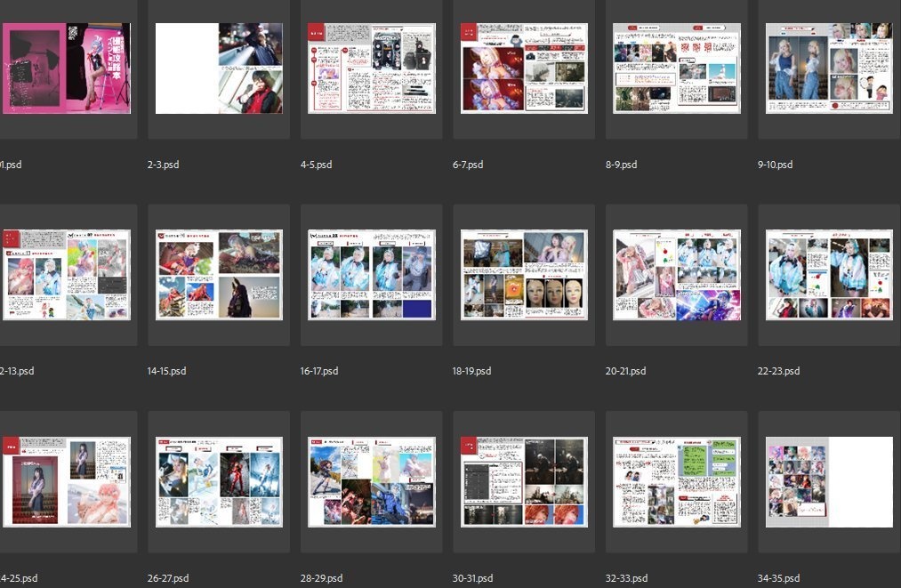Select the 34-35.psd page thumbnail
901x588 pixels.
point(829,481)
